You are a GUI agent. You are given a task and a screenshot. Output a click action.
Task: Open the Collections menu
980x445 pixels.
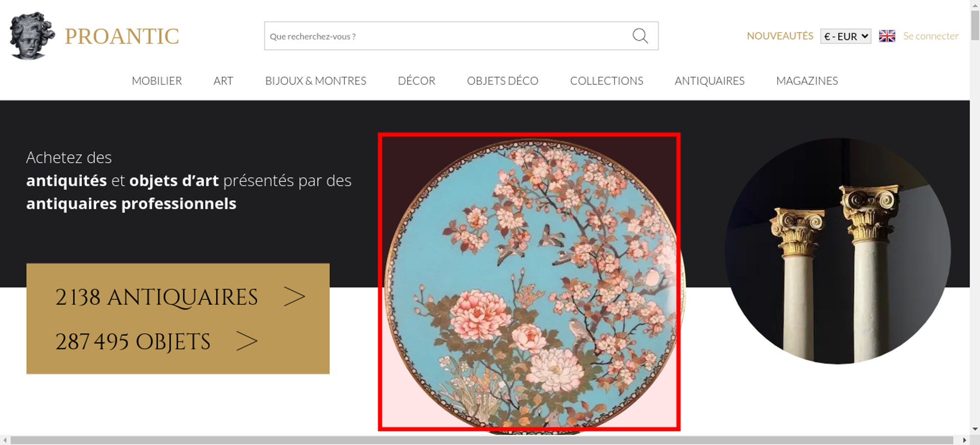(x=606, y=81)
